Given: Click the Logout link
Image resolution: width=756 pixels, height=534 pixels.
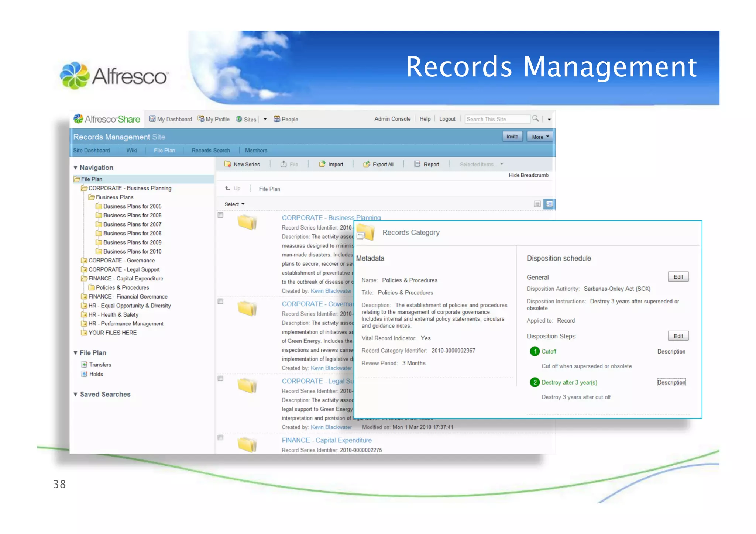Looking at the screenshot, I should tap(447, 119).
